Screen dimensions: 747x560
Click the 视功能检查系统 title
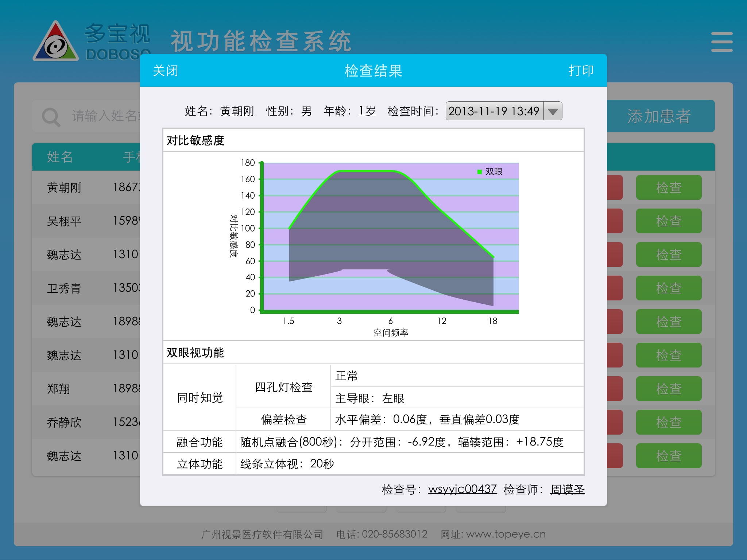click(261, 41)
